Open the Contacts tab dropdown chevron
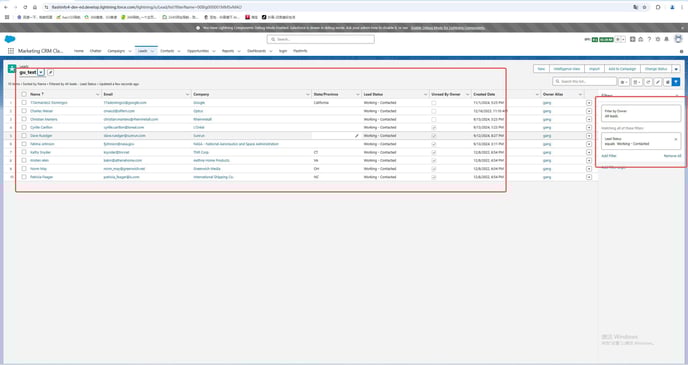Screen dimensions: 688x365 (179, 51)
